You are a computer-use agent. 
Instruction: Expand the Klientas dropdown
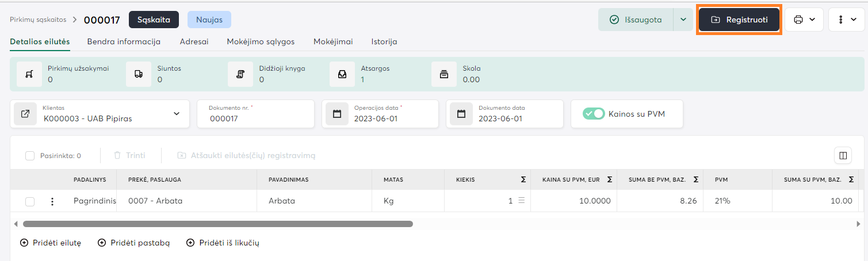pyautogui.click(x=177, y=114)
